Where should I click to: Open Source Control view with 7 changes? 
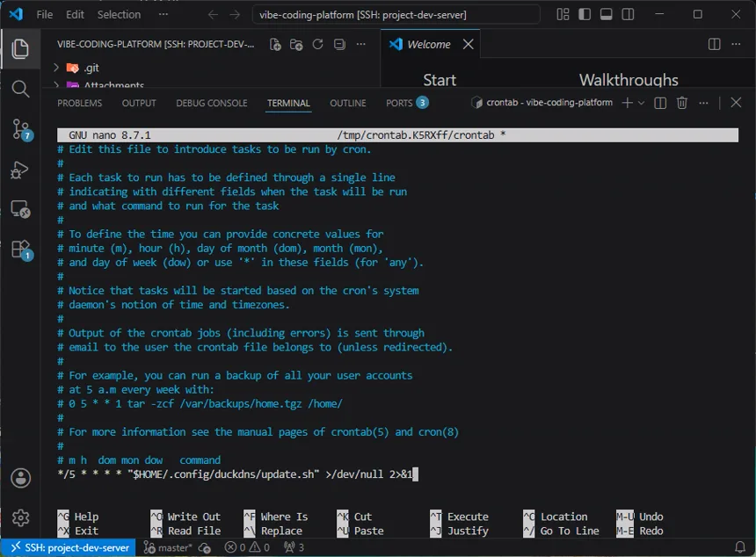[21, 130]
